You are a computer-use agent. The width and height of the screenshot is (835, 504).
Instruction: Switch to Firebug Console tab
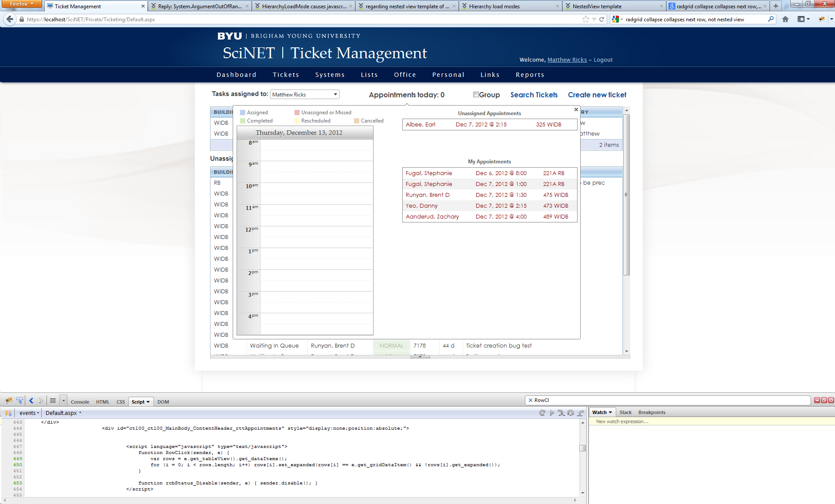coord(80,402)
